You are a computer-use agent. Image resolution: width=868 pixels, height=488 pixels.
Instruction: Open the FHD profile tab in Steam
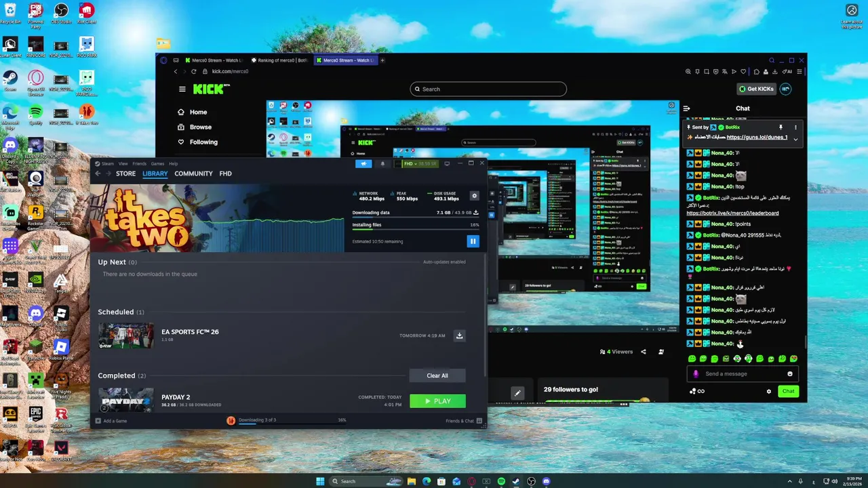(x=226, y=174)
